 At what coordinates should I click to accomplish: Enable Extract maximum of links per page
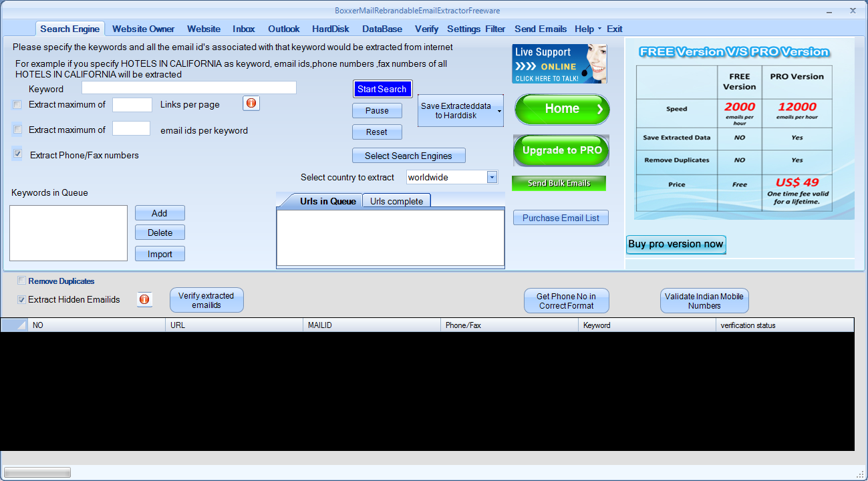tap(17, 104)
